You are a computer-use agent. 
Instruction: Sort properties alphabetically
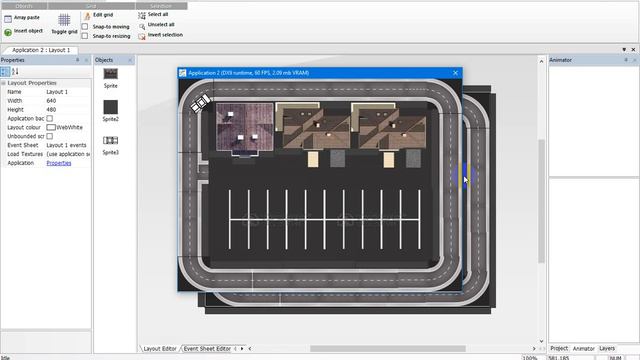(15, 72)
